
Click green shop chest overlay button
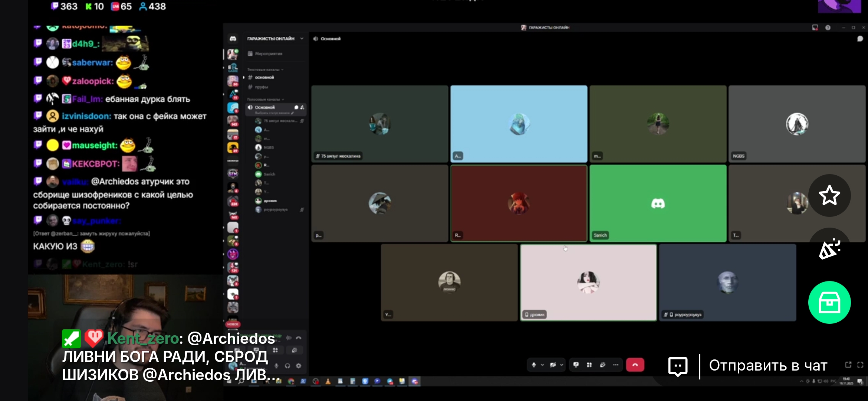point(829,303)
